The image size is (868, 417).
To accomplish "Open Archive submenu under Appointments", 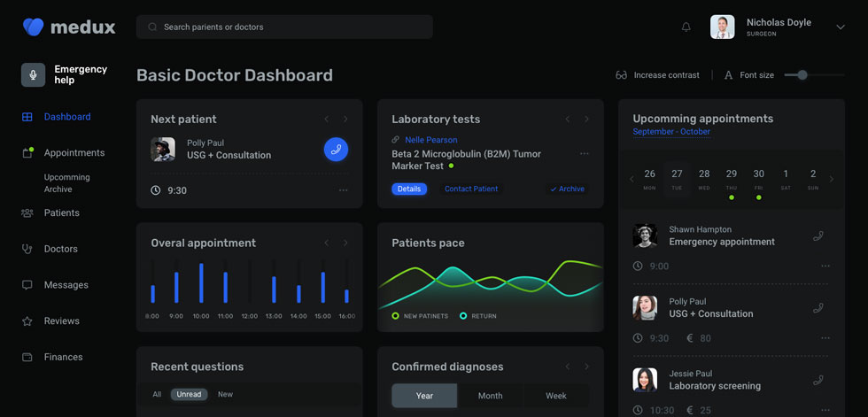I will pos(58,189).
